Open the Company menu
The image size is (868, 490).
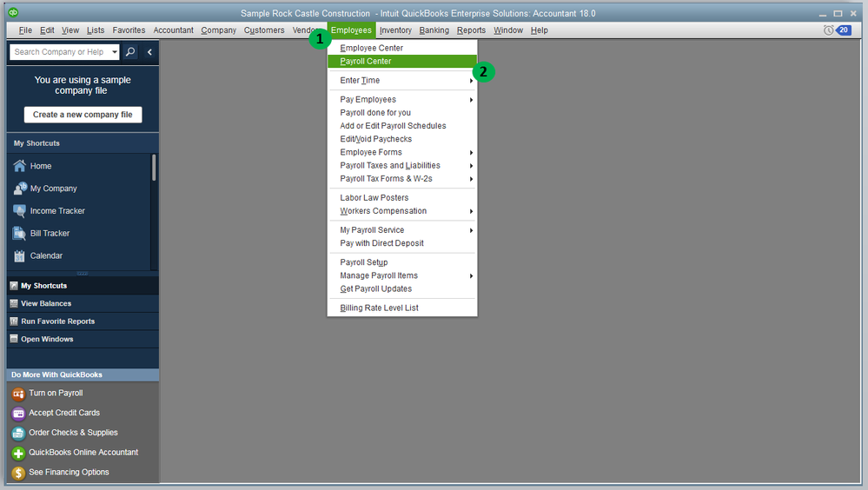[x=219, y=30]
